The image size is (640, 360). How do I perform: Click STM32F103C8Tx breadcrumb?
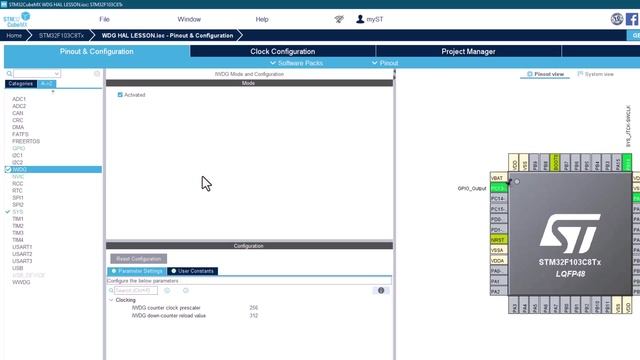(x=61, y=36)
